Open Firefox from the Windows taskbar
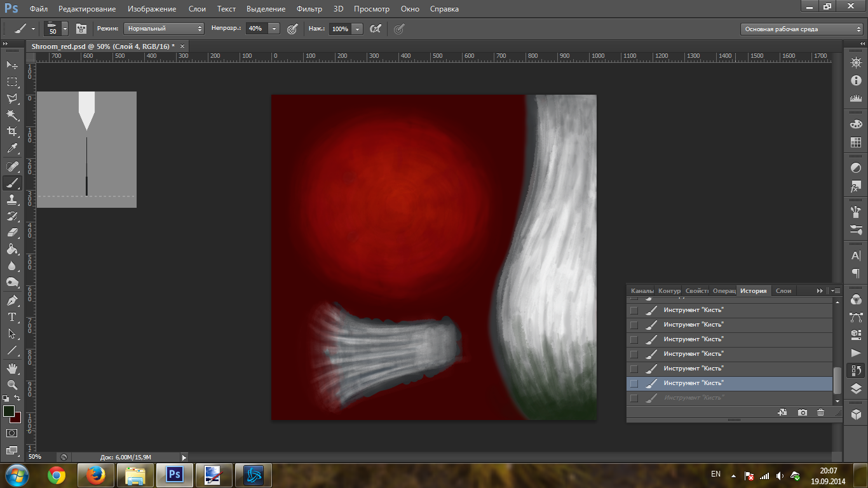 (x=96, y=475)
